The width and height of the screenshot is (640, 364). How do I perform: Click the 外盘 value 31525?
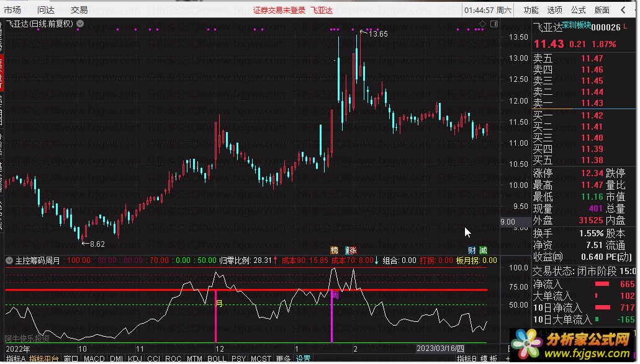(x=591, y=221)
